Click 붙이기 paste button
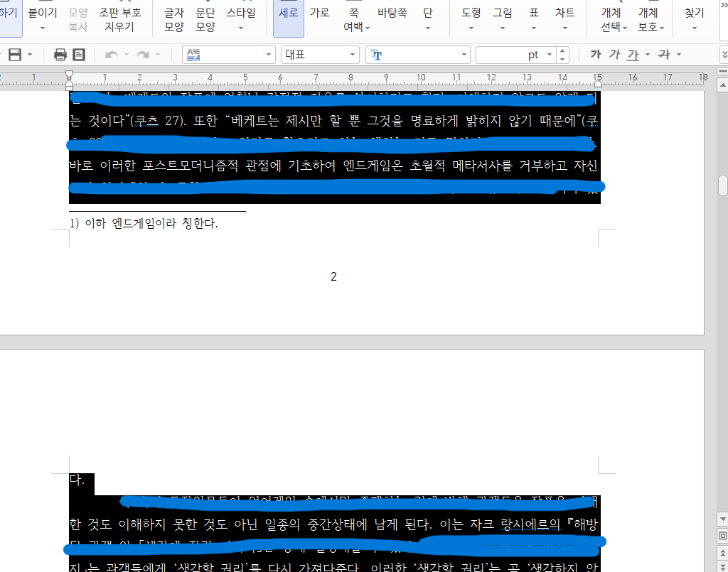 tap(42, 18)
